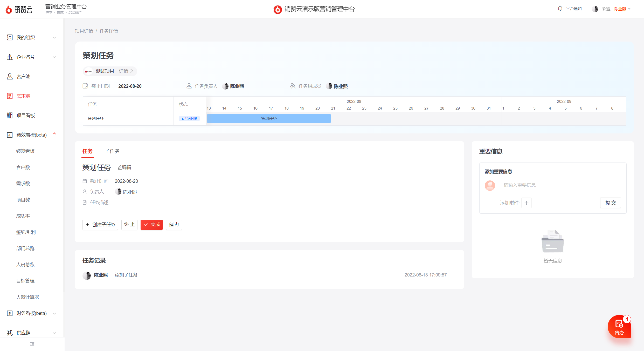Expand the 我的组织 menu chevron
The height and width of the screenshot is (351, 644).
(x=54, y=38)
